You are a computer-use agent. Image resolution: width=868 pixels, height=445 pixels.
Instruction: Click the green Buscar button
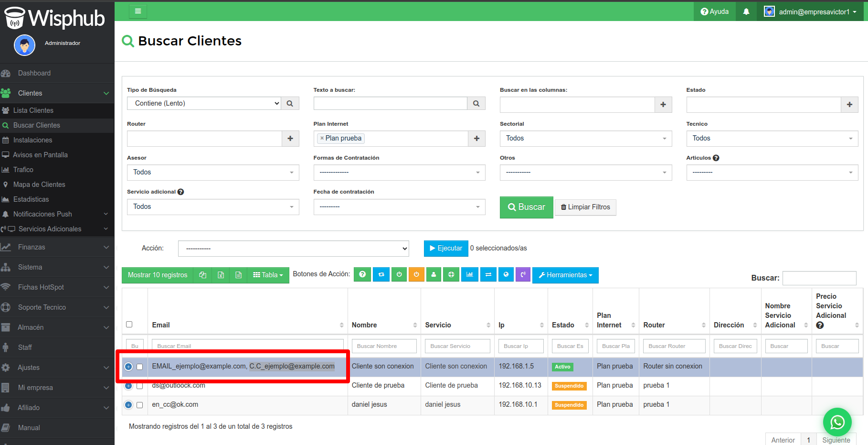526,207
